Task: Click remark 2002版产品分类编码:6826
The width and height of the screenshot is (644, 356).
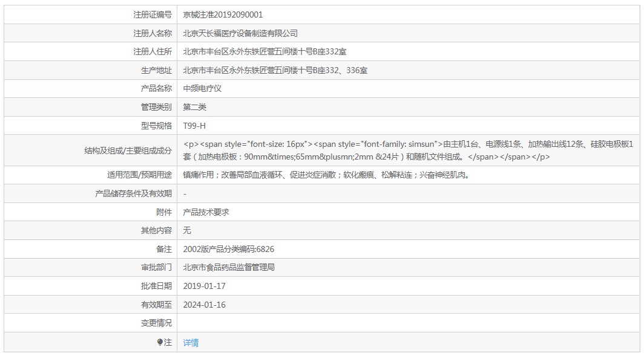Action: (x=228, y=250)
